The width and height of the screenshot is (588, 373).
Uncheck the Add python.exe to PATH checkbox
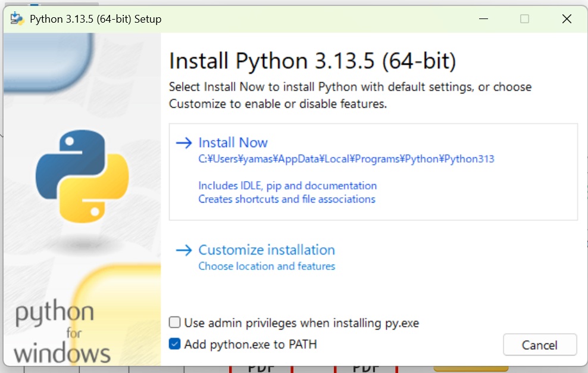175,344
